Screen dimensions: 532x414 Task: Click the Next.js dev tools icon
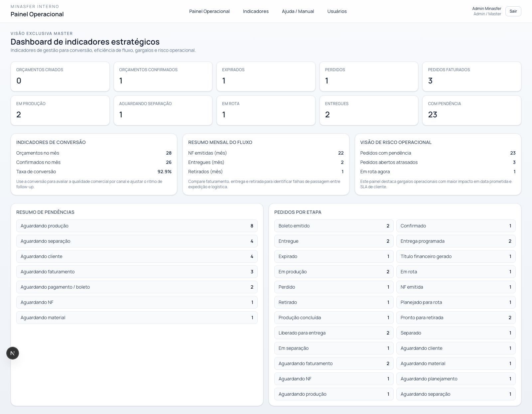(13, 353)
